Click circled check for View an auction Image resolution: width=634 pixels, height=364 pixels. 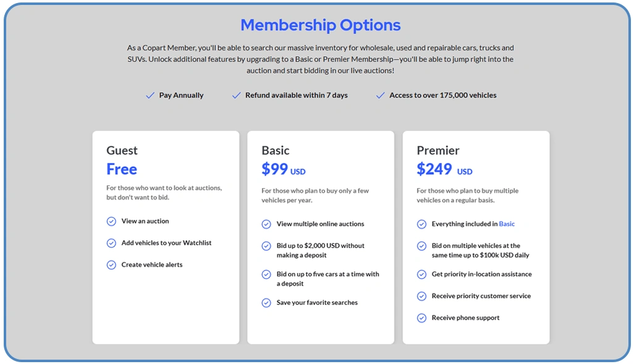point(111,221)
